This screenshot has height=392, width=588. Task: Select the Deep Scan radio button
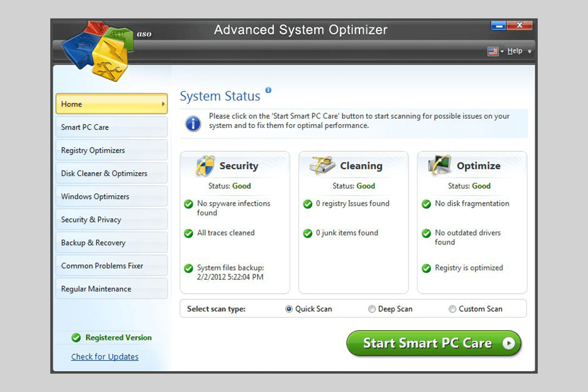click(372, 309)
